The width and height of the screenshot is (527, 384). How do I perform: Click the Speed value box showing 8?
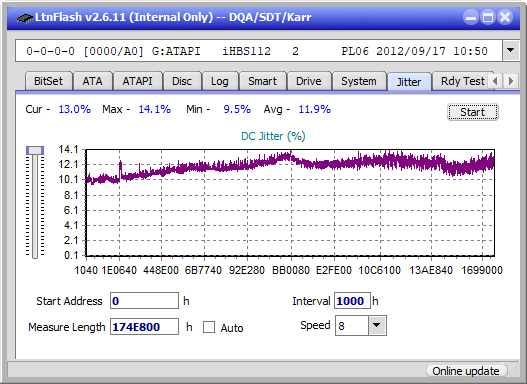pyautogui.click(x=352, y=326)
